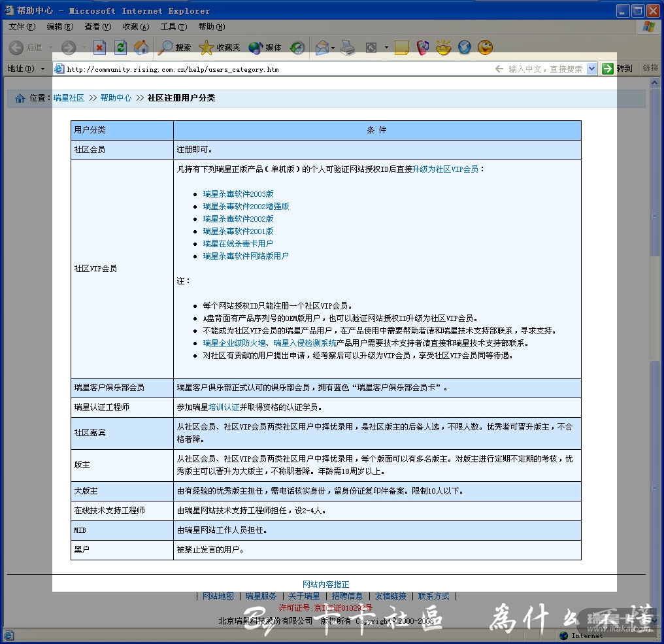Click the History clock icon
The width and height of the screenshot is (664, 644).
(297, 47)
